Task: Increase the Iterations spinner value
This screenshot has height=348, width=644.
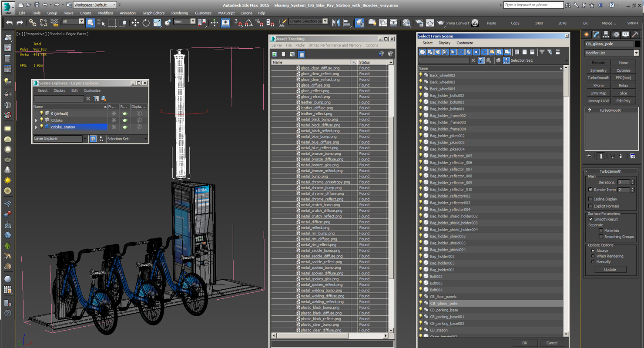Action: tap(632, 181)
